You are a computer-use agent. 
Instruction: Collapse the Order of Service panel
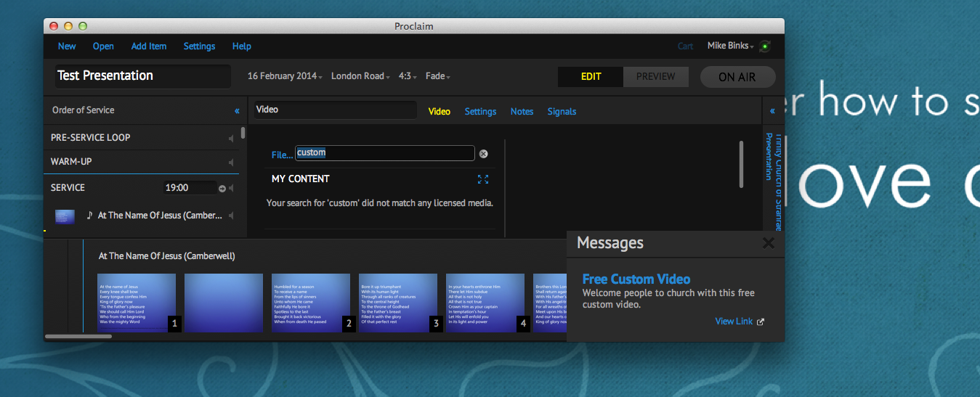coord(237,111)
